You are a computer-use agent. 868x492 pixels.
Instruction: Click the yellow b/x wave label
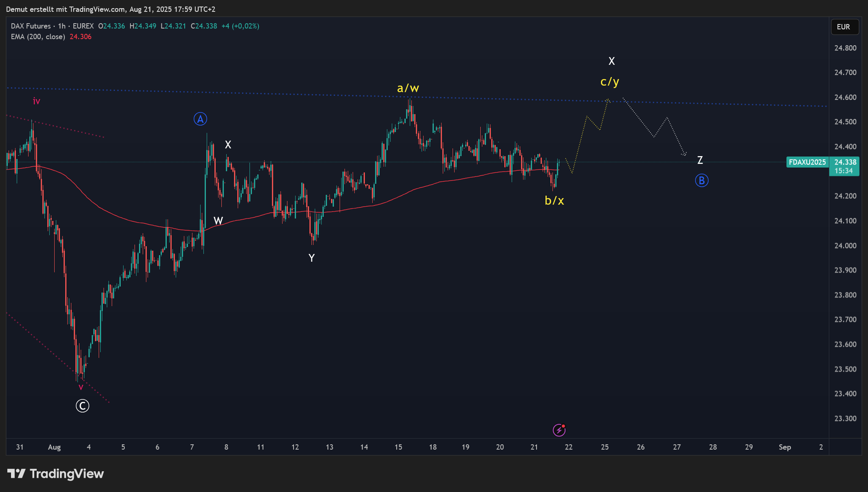[554, 201]
